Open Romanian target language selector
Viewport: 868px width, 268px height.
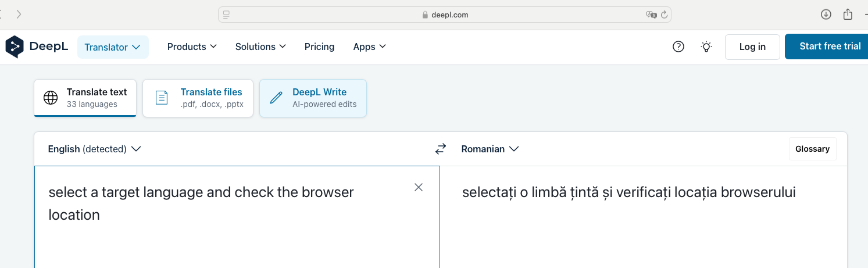[490, 149]
